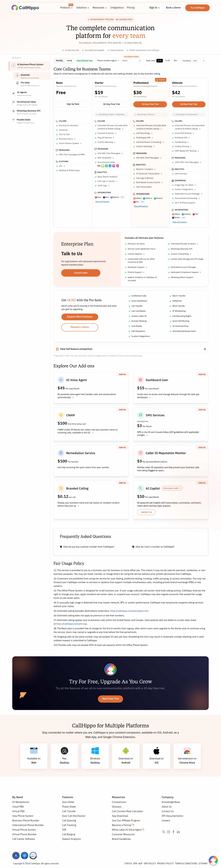Open the Currency USD dropdown
This screenshot has width=221, height=868.
point(198,61)
